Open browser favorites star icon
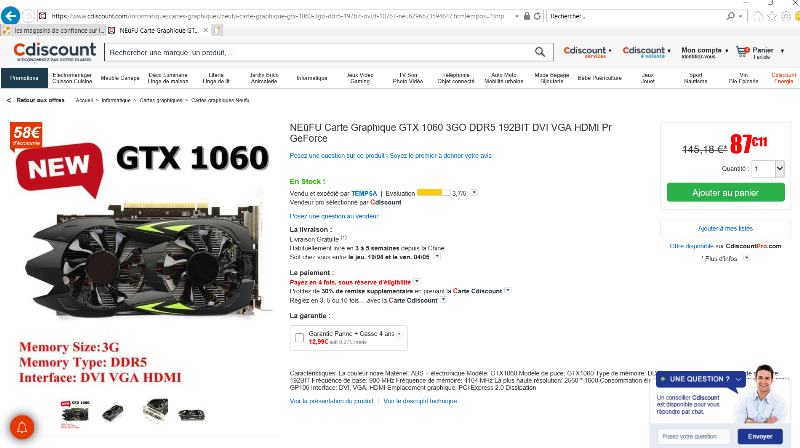The width and height of the screenshot is (800, 448). (x=772, y=16)
